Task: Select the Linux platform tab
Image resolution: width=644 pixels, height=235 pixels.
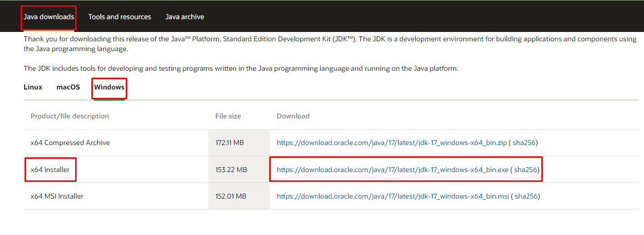Action: [x=33, y=87]
